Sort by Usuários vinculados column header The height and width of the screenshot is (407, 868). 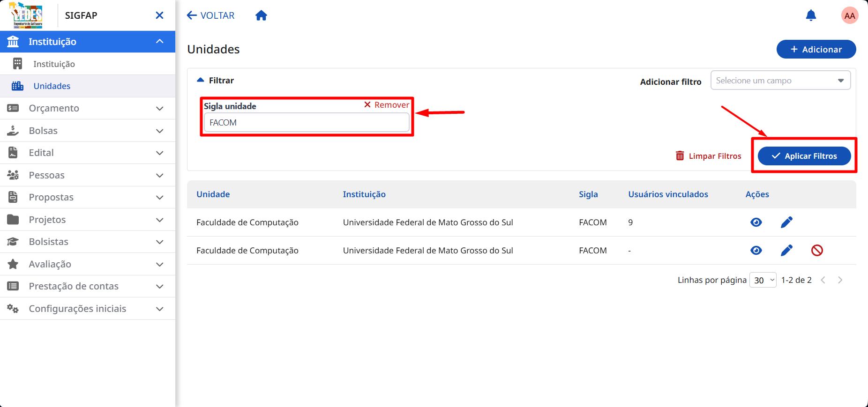(668, 194)
